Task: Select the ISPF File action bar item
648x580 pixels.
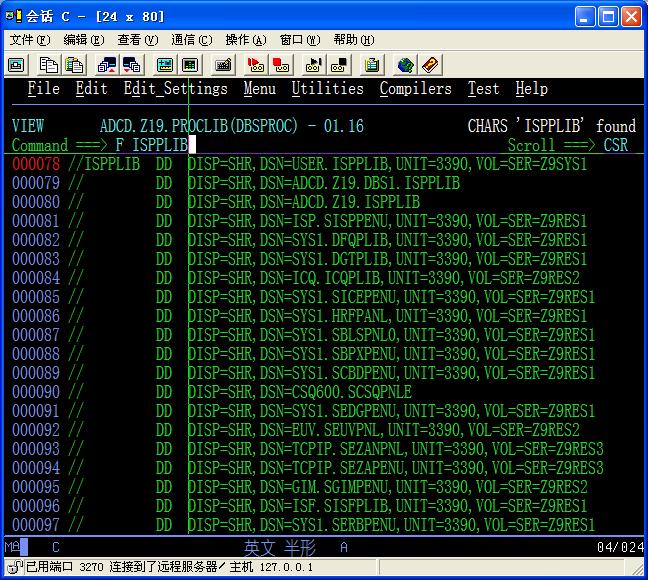Action: coord(43,88)
